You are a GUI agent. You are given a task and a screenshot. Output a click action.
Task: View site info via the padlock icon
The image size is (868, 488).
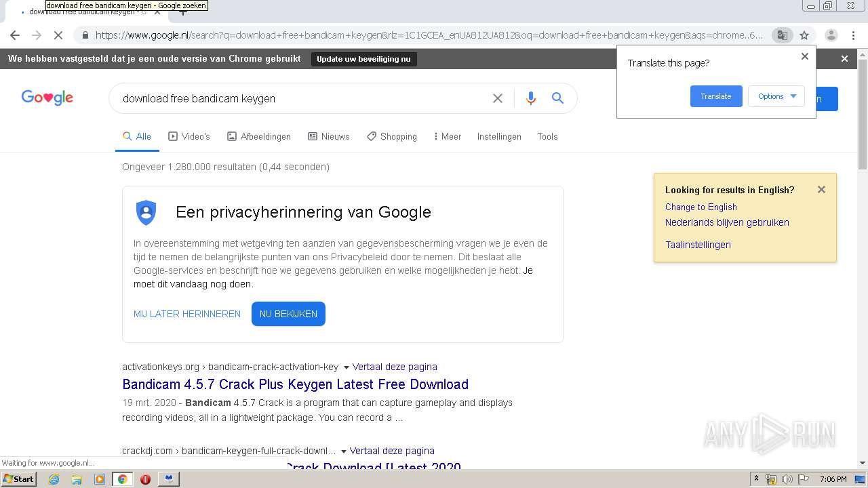coord(85,35)
